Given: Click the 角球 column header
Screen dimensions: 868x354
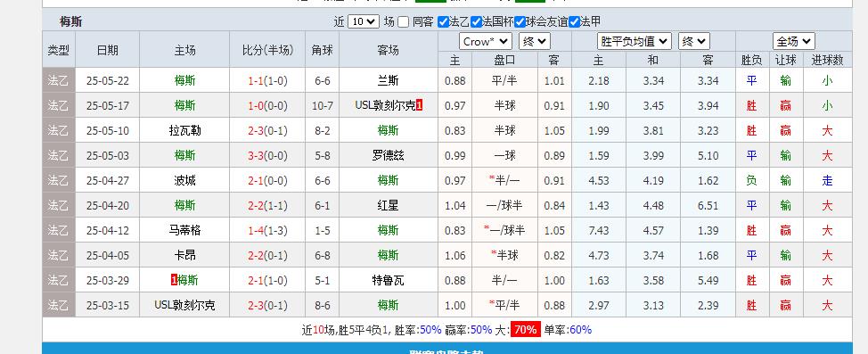Looking at the screenshot, I should (x=323, y=50).
